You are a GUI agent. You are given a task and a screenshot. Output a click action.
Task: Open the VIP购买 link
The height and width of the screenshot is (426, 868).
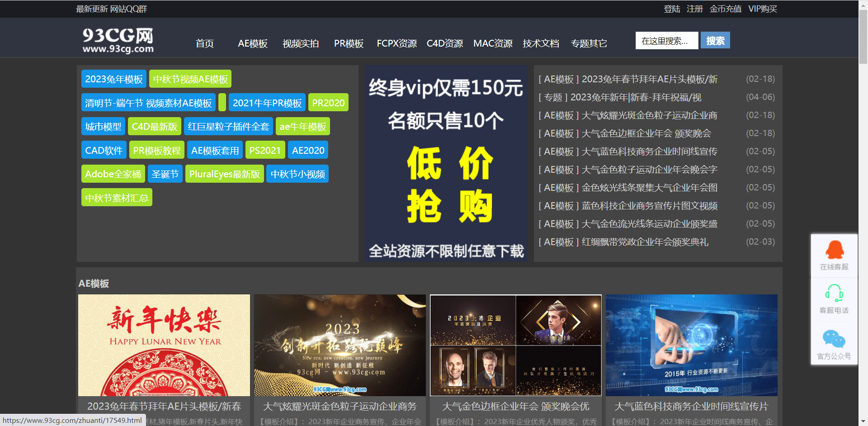(x=763, y=9)
